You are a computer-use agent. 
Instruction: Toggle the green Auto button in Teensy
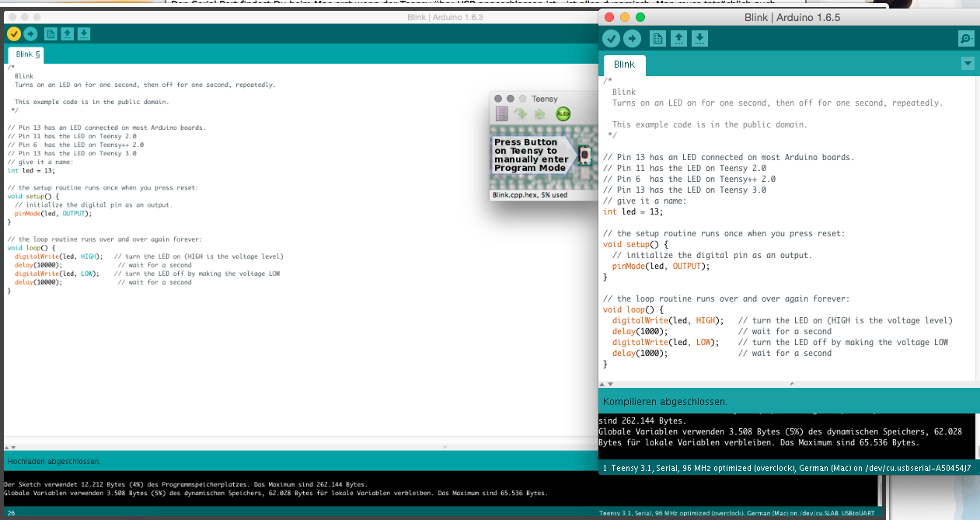[x=563, y=113]
